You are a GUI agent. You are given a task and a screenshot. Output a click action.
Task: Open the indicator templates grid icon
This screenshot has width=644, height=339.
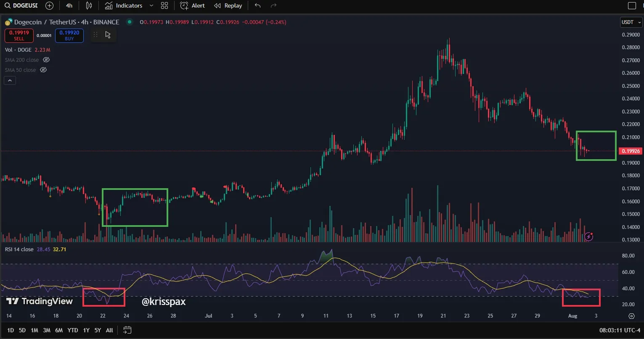[164, 5]
